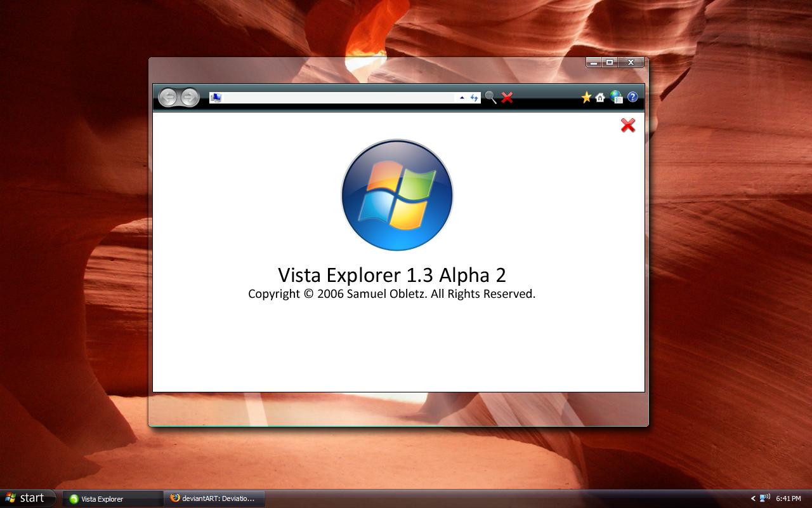Switch to Vista Explorer taskbar button
Viewport: 812px width, 508px height.
click(113, 498)
